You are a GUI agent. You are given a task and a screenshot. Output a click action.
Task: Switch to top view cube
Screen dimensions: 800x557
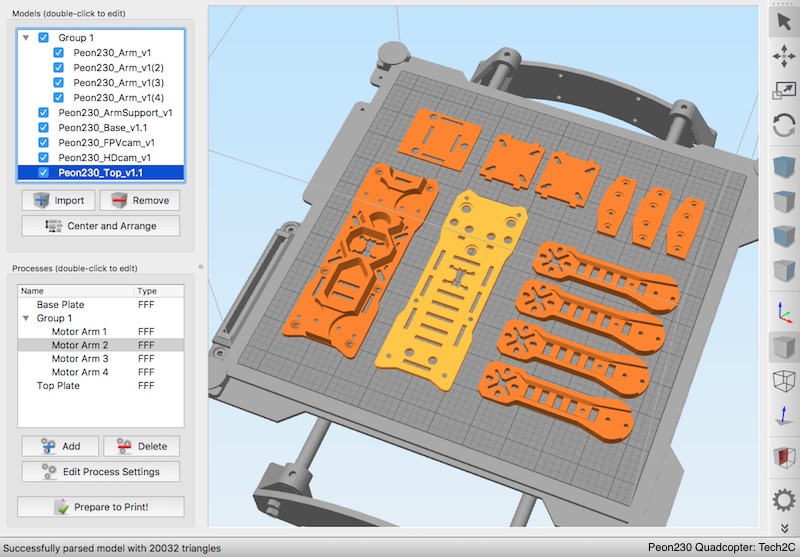pyautogui.click(x=784, y=201)
